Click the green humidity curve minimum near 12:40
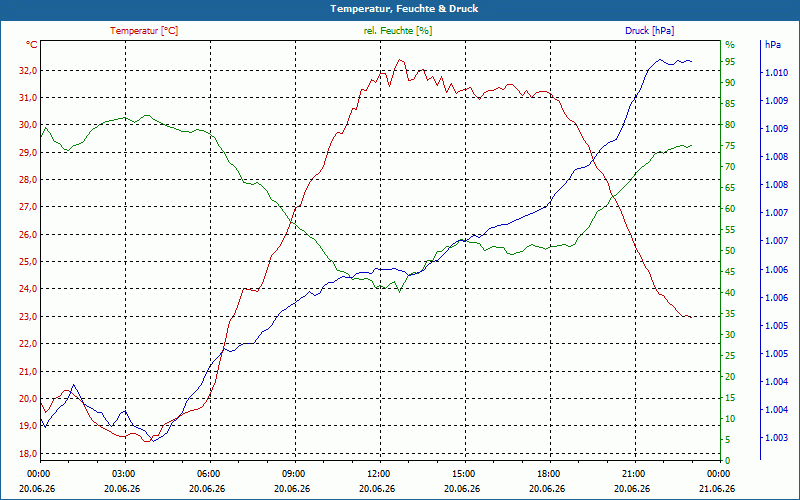Screen dimensions: 800x500 (x=399, y=291)
